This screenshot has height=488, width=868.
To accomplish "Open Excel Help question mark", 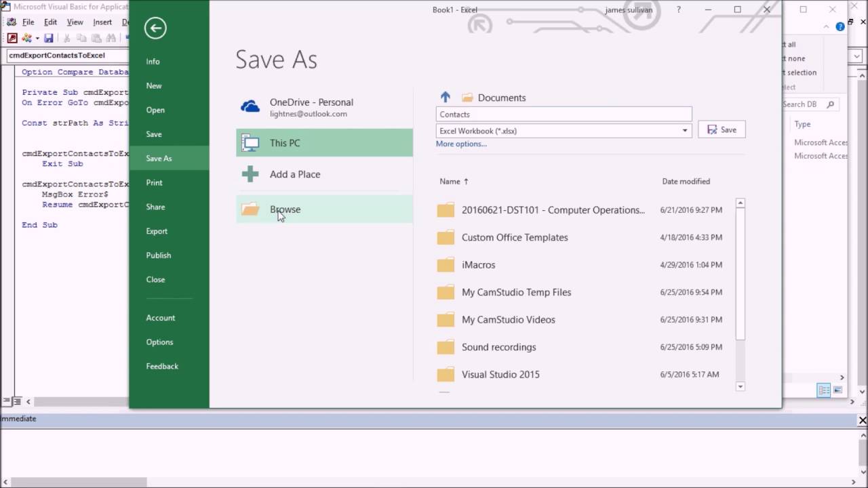I will (679, 9).
